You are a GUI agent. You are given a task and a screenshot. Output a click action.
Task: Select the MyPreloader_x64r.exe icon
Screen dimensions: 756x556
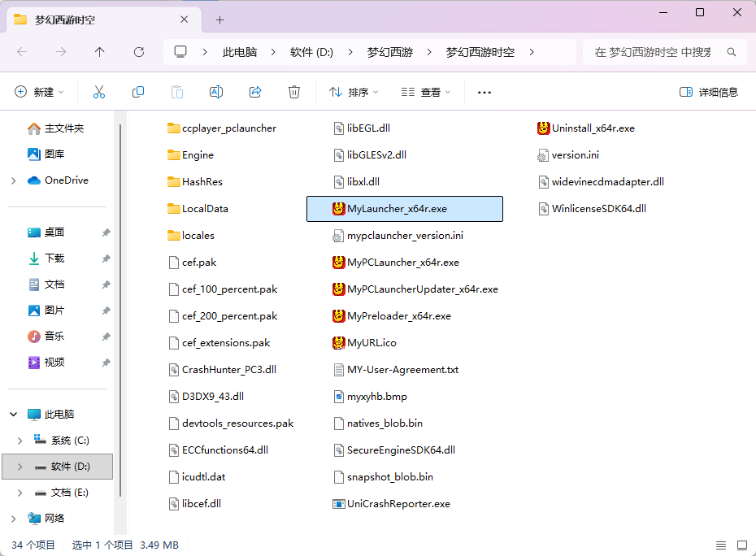(338, 316)
